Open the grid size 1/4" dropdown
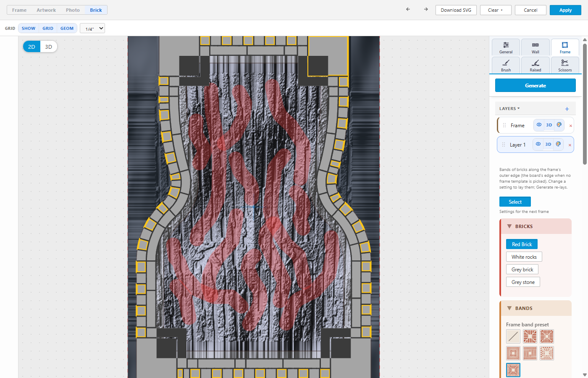 point(92,29)
